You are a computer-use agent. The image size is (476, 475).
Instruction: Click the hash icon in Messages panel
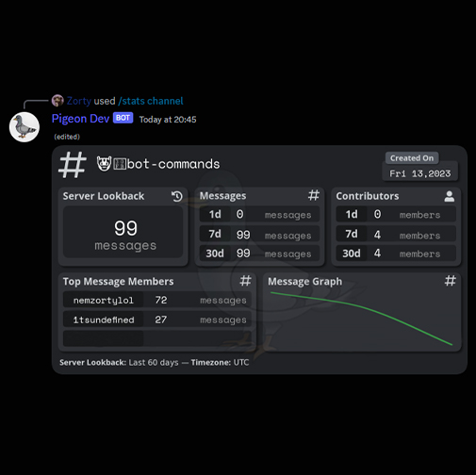(313, 195)
